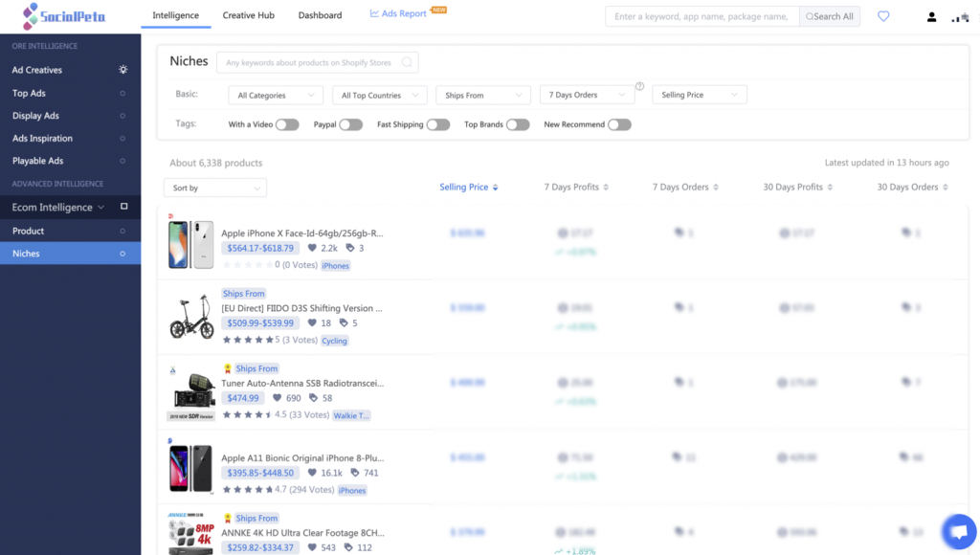Click the heart icon on iPhone X product
This screenshot has width=980, height=555.
pyautogui.click(x=312, y=248)
